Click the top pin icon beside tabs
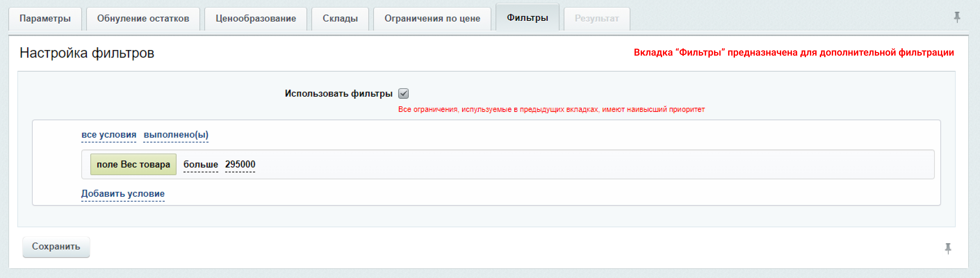 pyautogui.click(x=957, y=17)
